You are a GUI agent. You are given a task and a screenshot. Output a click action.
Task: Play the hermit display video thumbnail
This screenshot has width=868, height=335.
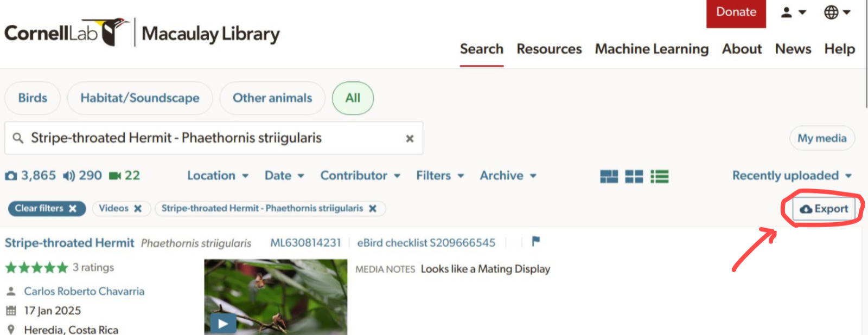(x=222, y=323)
